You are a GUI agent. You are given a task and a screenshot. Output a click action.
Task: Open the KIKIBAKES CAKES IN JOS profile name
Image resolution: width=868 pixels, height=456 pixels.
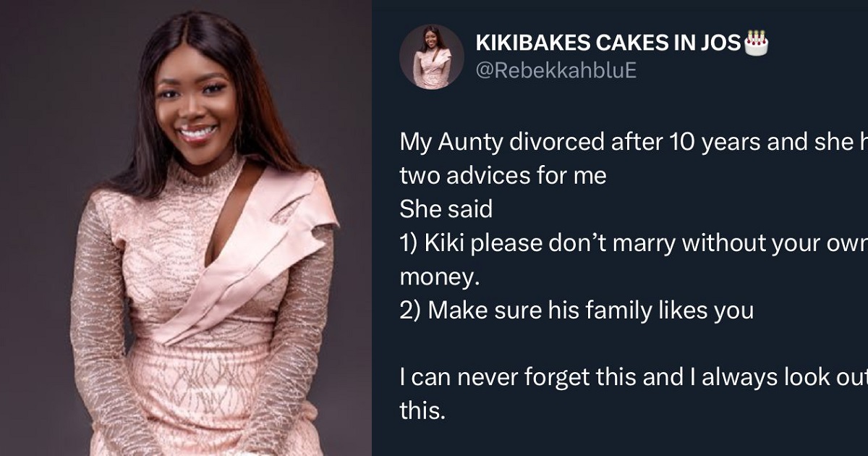(x=608, y=44)
